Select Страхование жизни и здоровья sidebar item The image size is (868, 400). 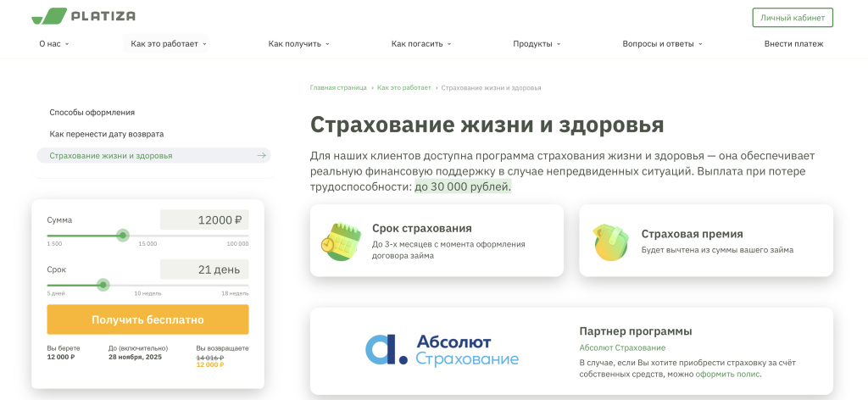point(154,155)
